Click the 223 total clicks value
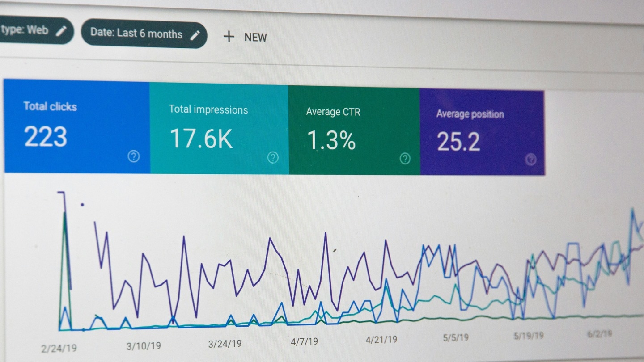The height and width of the screenshot is (362, 644). [x=46, y=137]
